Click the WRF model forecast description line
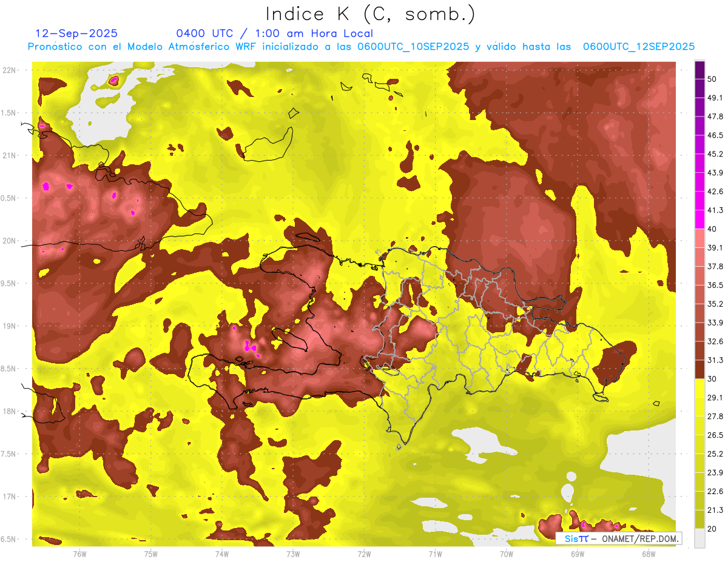The width and height of the screenshot is (728, 562). 362,47
